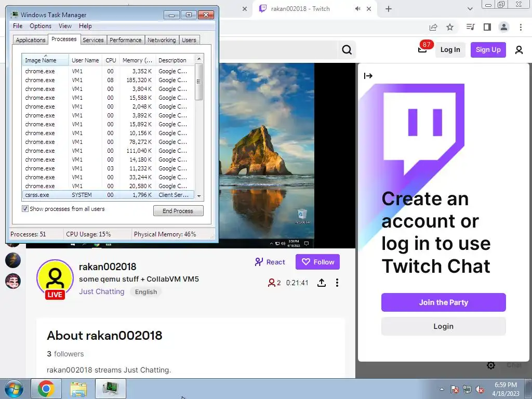Click Chrome share page icon
Screen dimensions: 532x399
coord(433,27)
